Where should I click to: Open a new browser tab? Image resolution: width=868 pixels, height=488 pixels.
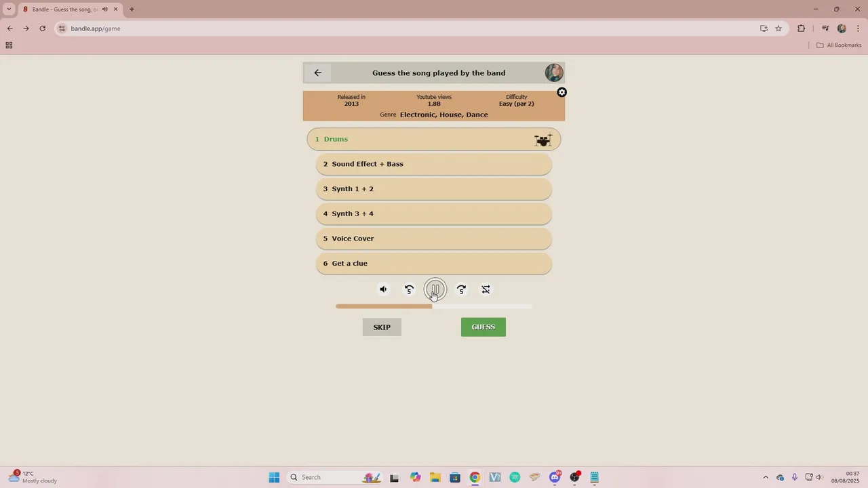click(x=132, y=9)
